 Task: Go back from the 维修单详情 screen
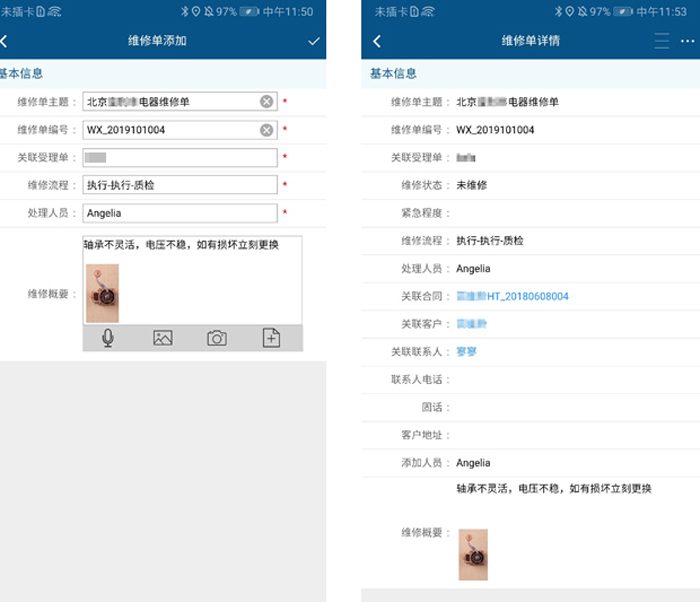377,41
